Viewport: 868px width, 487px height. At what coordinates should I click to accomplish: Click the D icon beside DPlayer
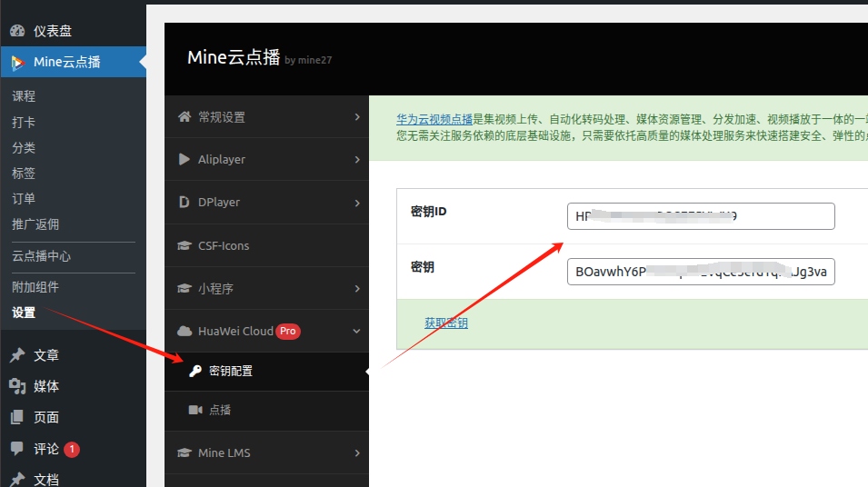[x=185, y=202]
